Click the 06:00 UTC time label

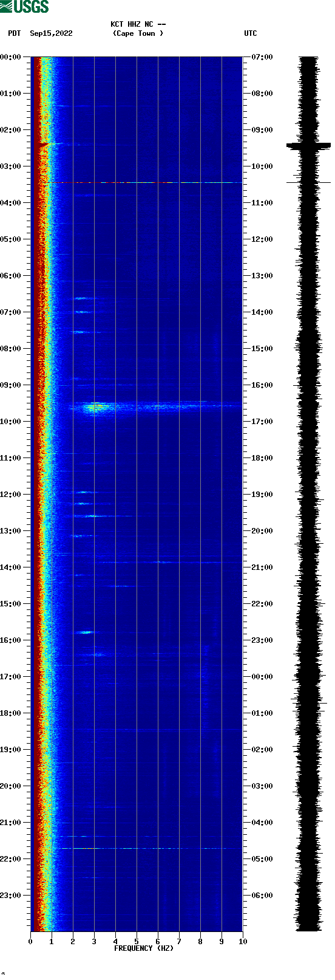[262, 896]
